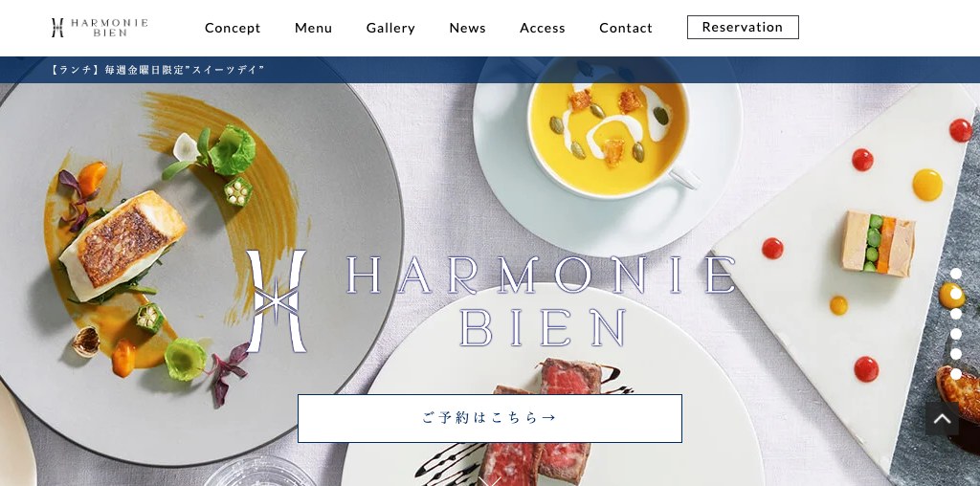This screenshot has width=980, height=486.
Task: Navigate to the Access page
Action: click(x=543, y=28)
